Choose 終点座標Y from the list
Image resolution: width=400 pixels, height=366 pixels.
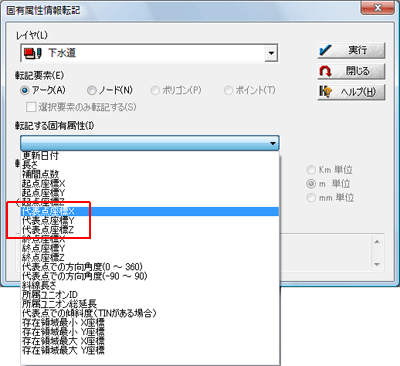150,248
